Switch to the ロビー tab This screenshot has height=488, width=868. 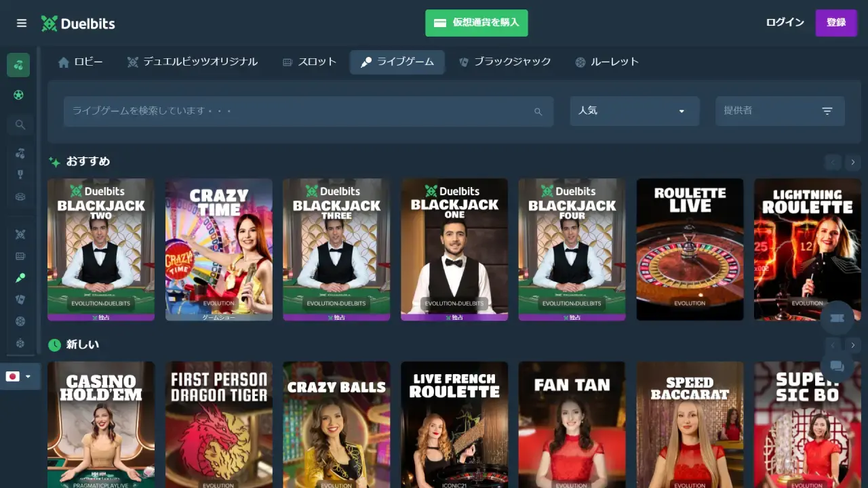pyautogui.click(x=81, y=62)
